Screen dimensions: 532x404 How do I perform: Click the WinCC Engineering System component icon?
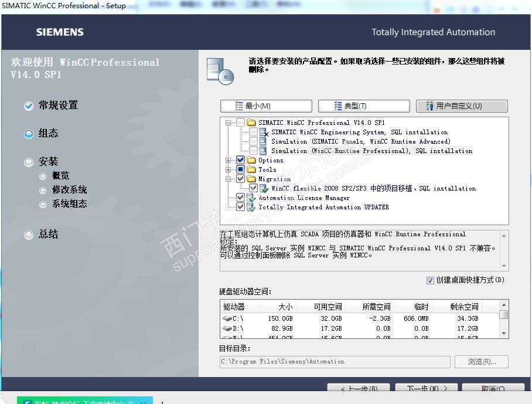[264, 132]
